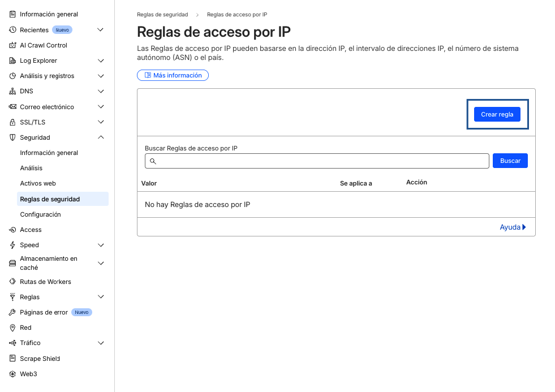Select the Red icon in the sidebar
Screen dimensions: 555x392
(11, 327)
